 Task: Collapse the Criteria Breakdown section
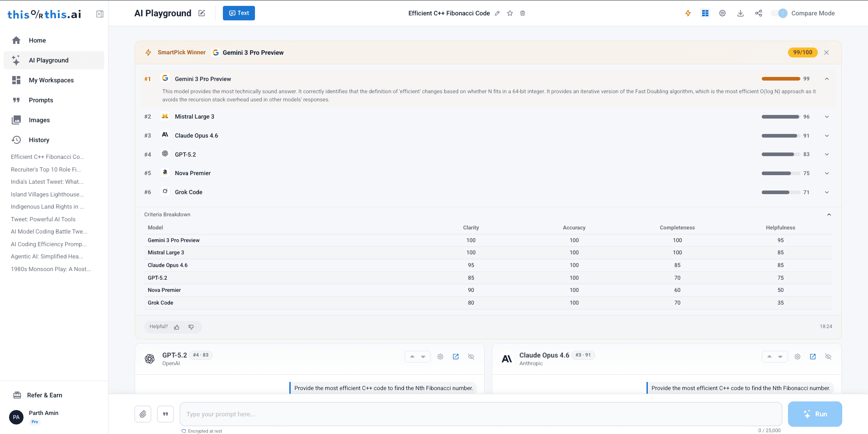[829, 215]
